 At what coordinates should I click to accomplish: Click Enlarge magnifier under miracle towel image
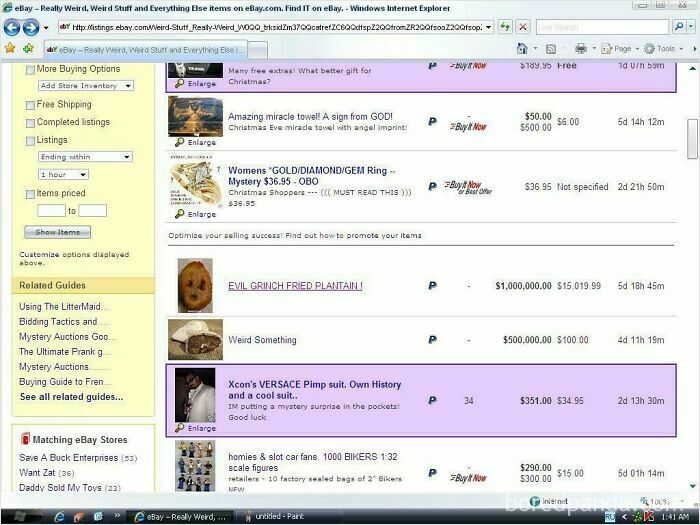[179, 142]
